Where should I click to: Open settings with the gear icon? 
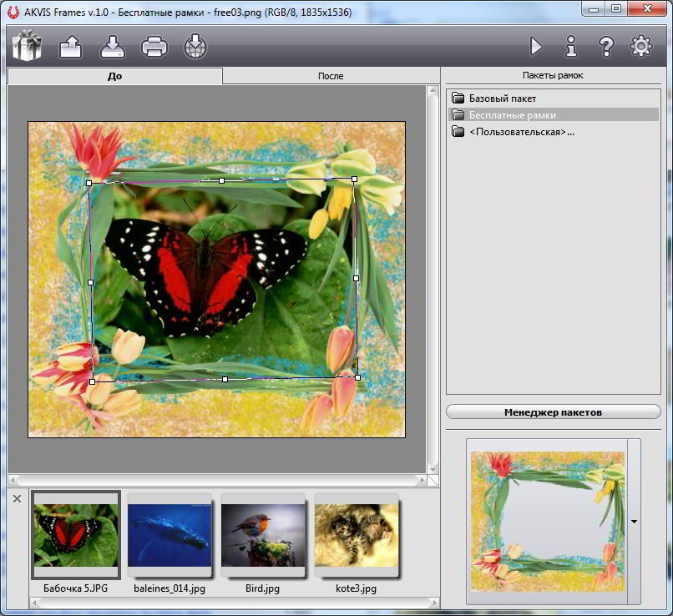(x=641, y=47)
